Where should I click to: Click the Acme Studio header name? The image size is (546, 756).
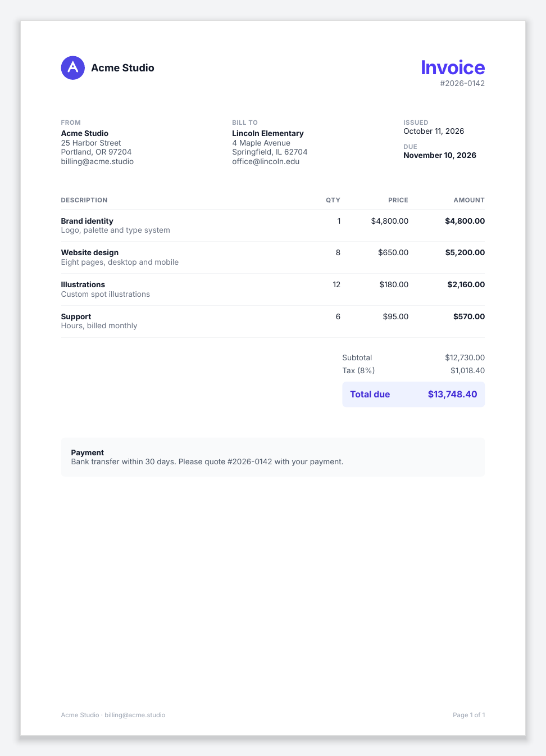click(x=122, y=68)
